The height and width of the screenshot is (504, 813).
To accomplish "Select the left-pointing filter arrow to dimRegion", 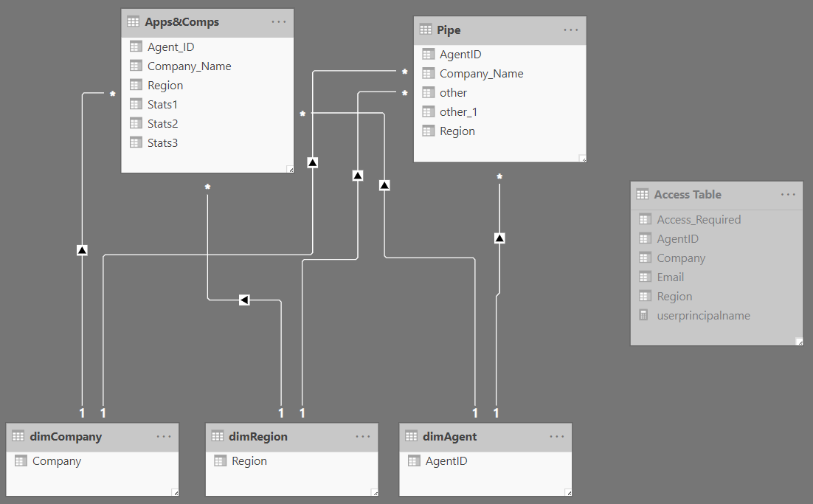I will [x=244, y=300].
